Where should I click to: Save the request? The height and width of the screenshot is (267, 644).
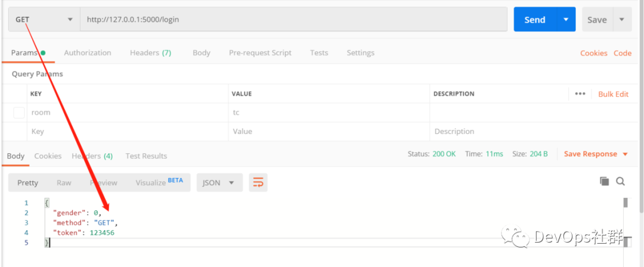pos(597,19)
